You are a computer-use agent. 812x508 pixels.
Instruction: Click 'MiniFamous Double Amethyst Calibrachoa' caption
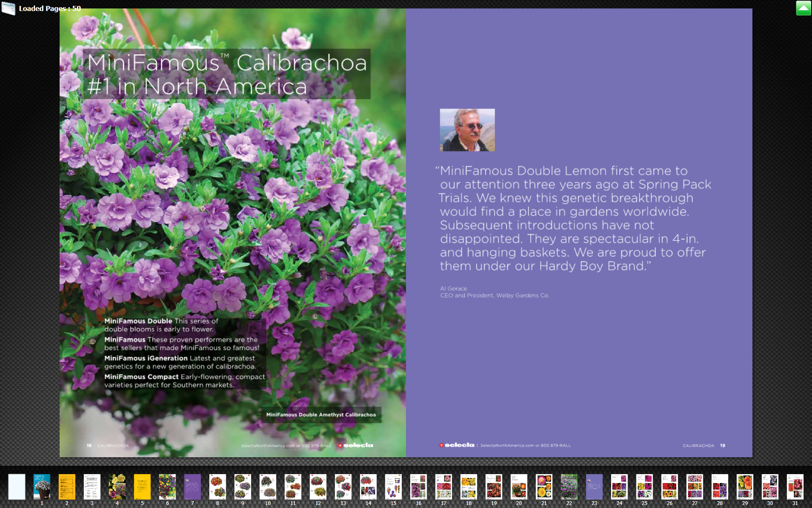(321, 415)
